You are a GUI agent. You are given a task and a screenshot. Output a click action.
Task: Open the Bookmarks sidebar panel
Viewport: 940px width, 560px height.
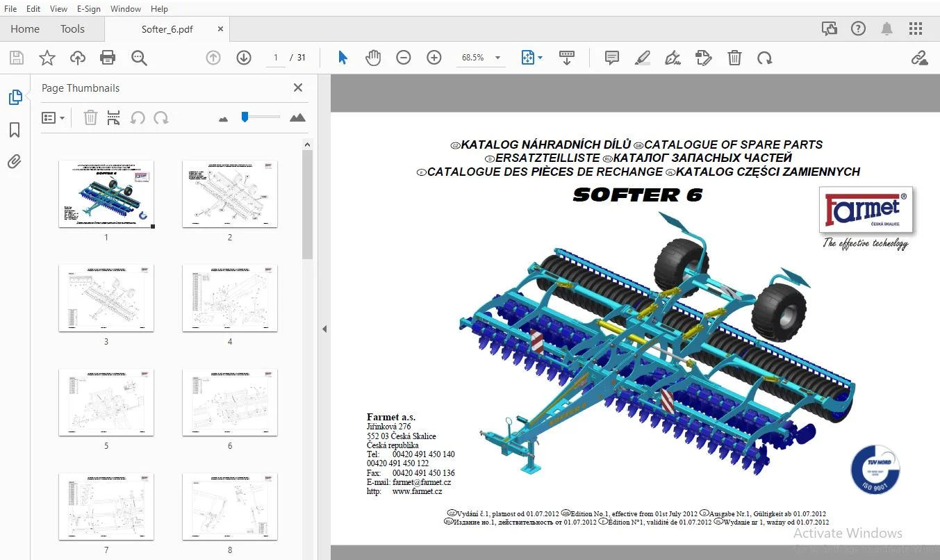point(15,130)
